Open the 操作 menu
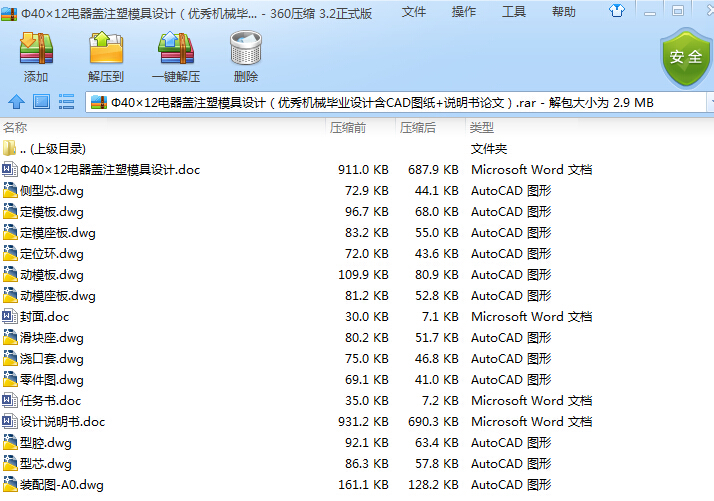 pyautogui.click(x=464, y=12)
